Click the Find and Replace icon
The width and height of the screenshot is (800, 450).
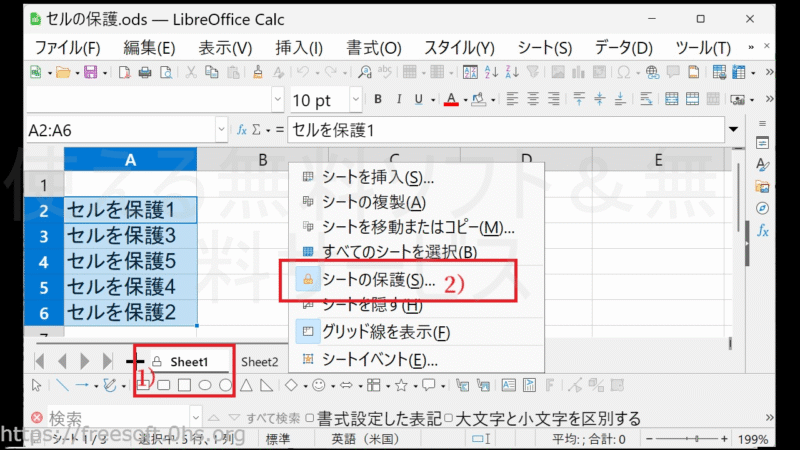pyautogui.click(x=365, y=72)
